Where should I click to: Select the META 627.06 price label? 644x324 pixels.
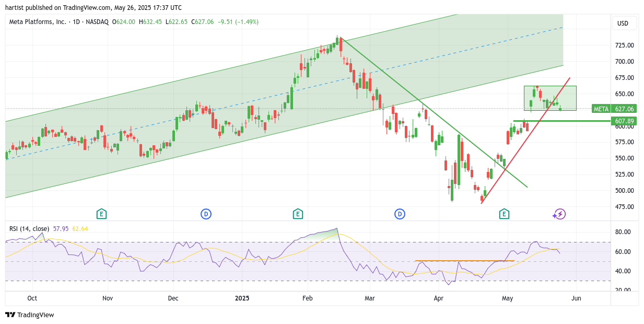[x=614, y=109]
